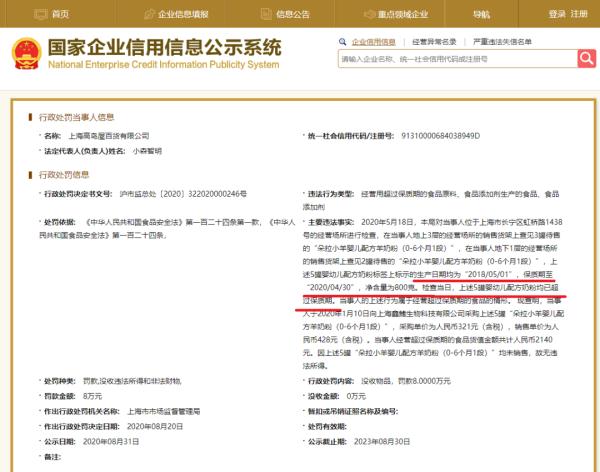Open the 导航 navigation item
The image size is (600, 472).
pos(481,14)
